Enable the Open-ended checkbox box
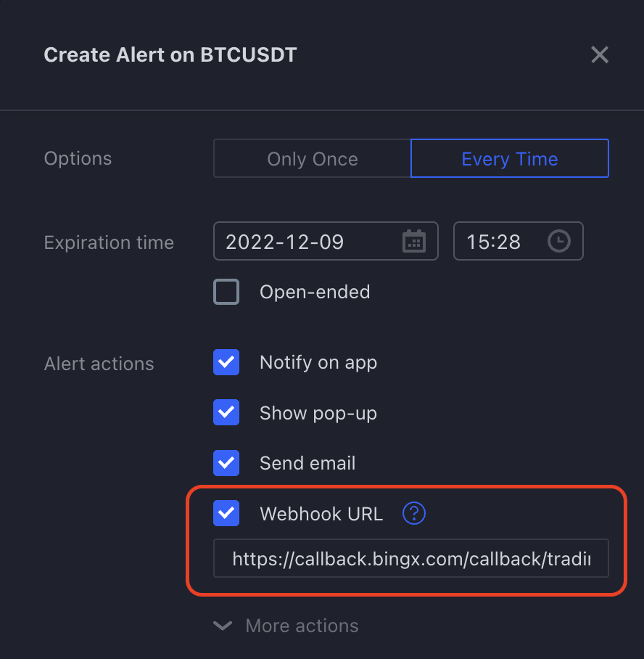 (226, 292)
